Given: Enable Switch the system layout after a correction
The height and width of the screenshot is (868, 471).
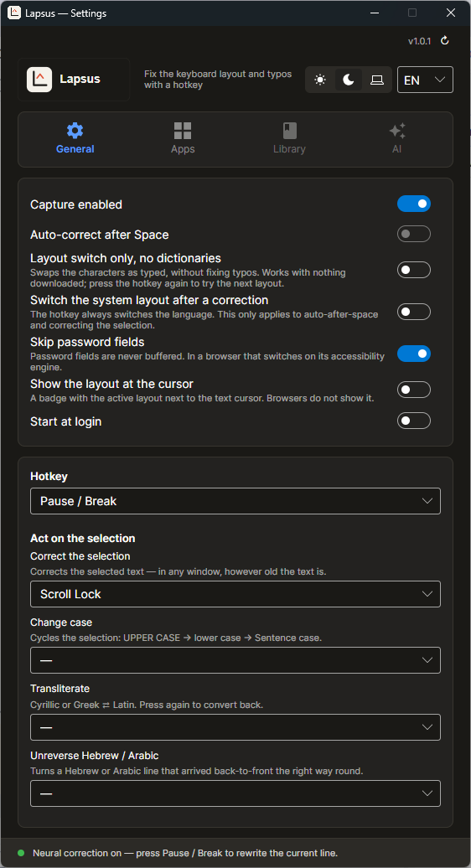Looking at the screenshot, I should click(x=414, y=312).
